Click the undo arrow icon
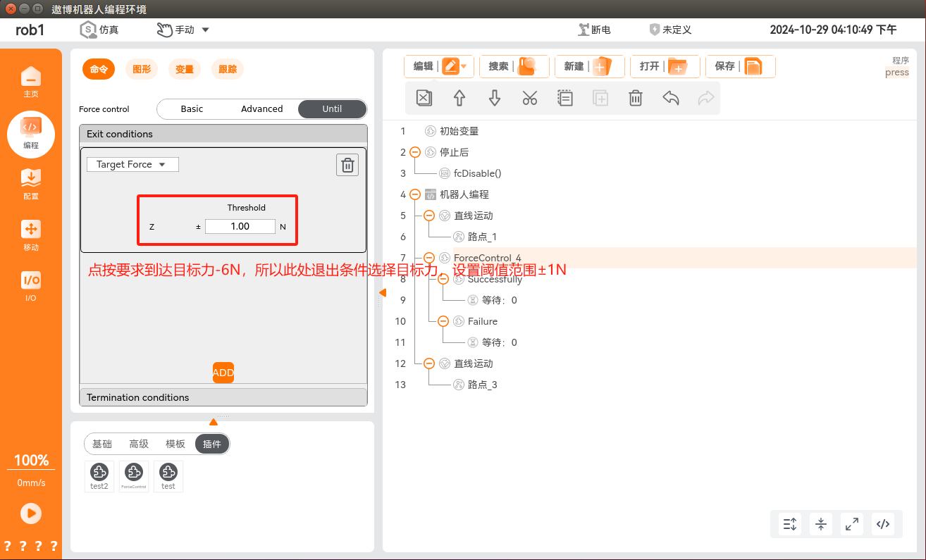926x560 pixels. click(x=671, y=98)
